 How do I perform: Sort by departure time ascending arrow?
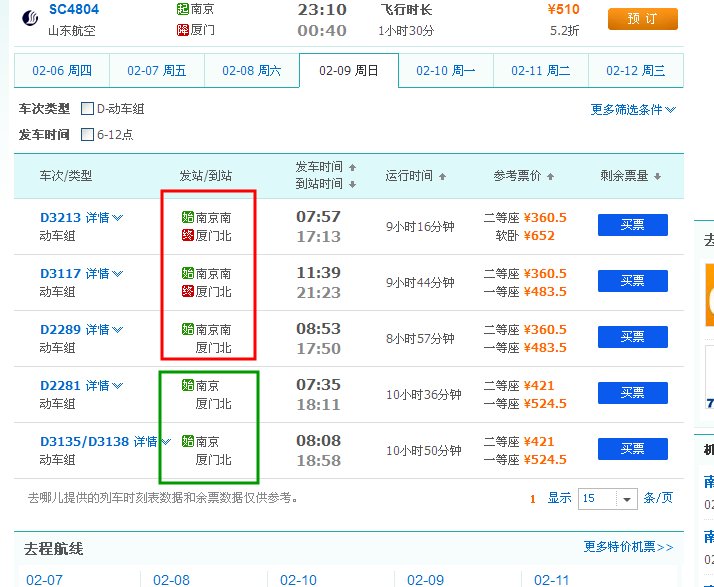coord(352,167)
